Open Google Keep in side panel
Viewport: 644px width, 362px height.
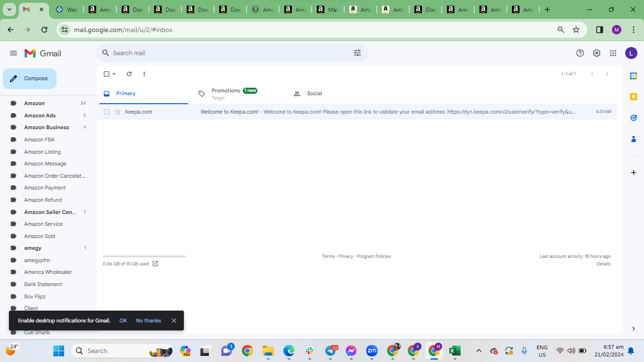(x=634, y=97)
